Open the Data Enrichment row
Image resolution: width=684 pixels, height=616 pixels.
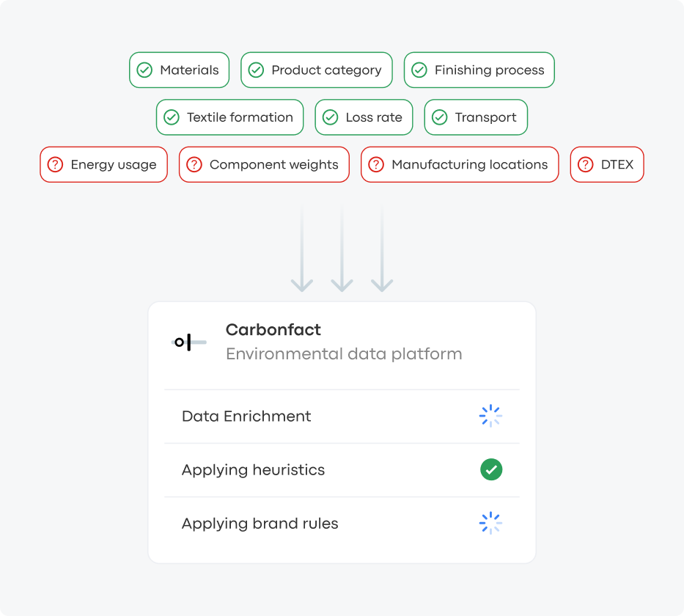tap(342, 417)
